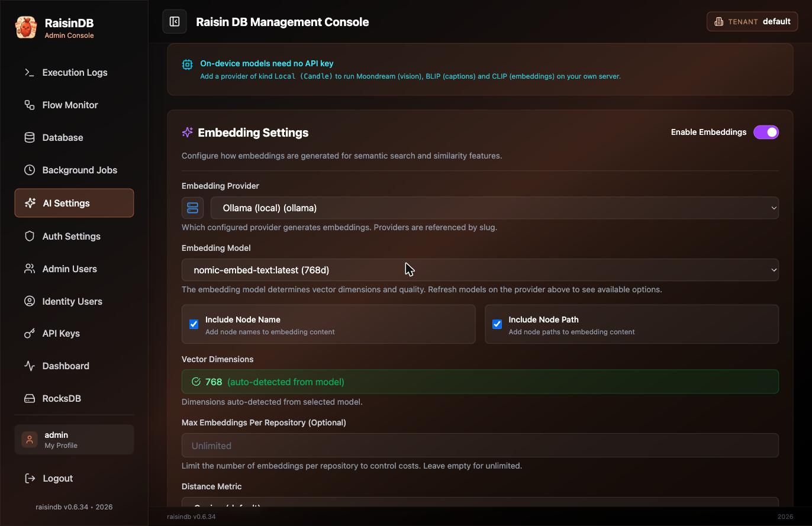Click the Flow Monitor icon
Screen dimensions: 812x526
pyautogui.click(x=29, y=105)
